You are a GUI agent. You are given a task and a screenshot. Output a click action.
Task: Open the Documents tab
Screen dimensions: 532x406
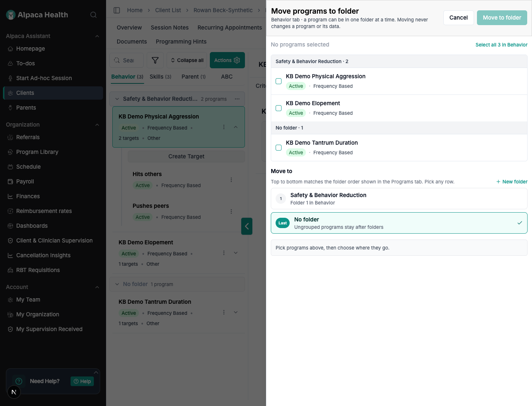coord(132,42)
